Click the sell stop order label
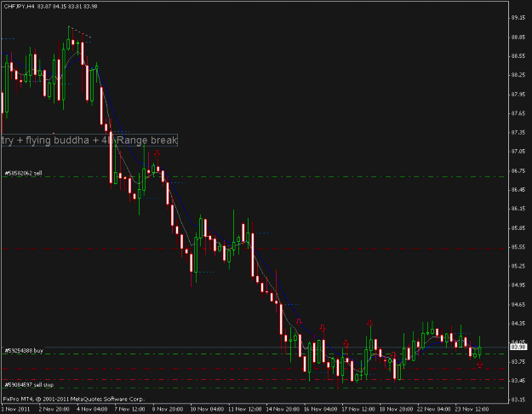This screenshot has width=532, height=414. [x=29, y=385]
